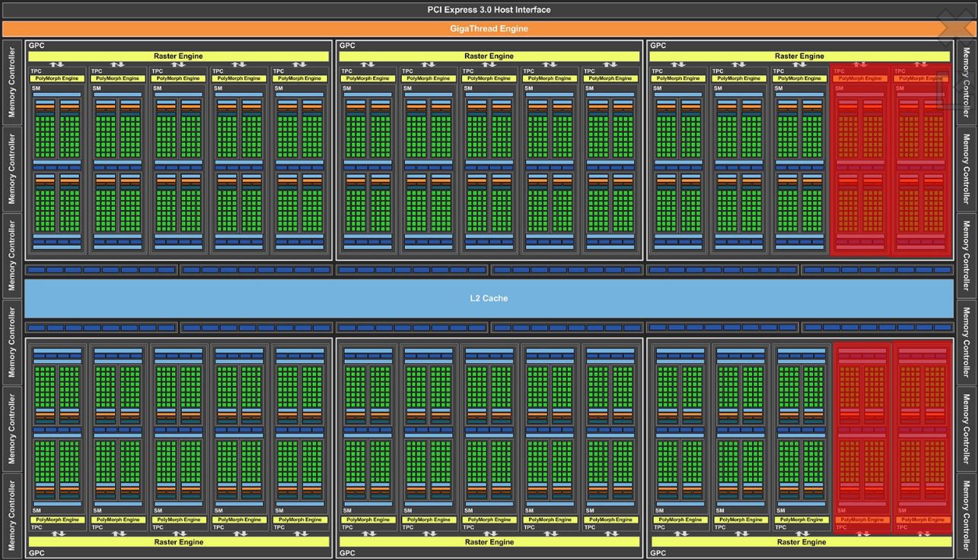Click the Raster Engine in bottom-left GPC
Image resolution: width=978 pixels, height=560 pixels.
(x=179, y=542)
